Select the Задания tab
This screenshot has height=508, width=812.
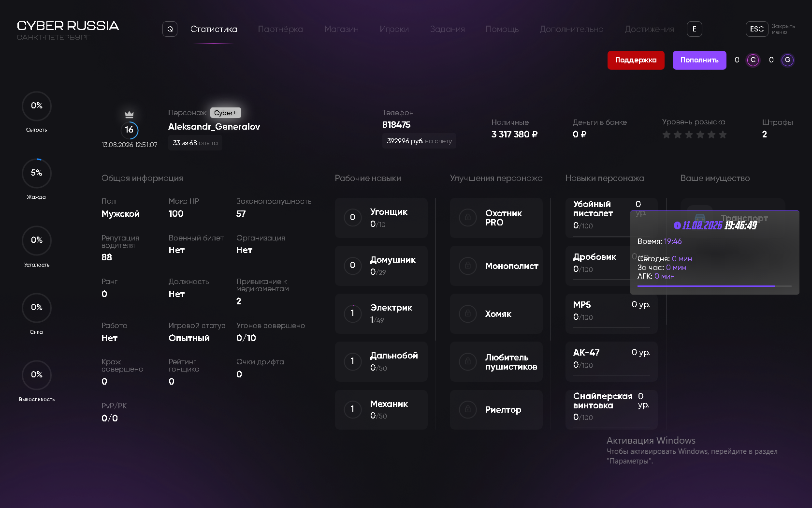pyautogui.click(x=448, y=29)
